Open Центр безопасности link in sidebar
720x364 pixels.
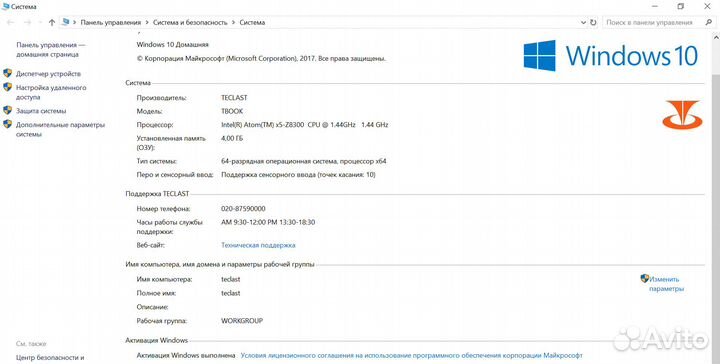click(50, 358)
